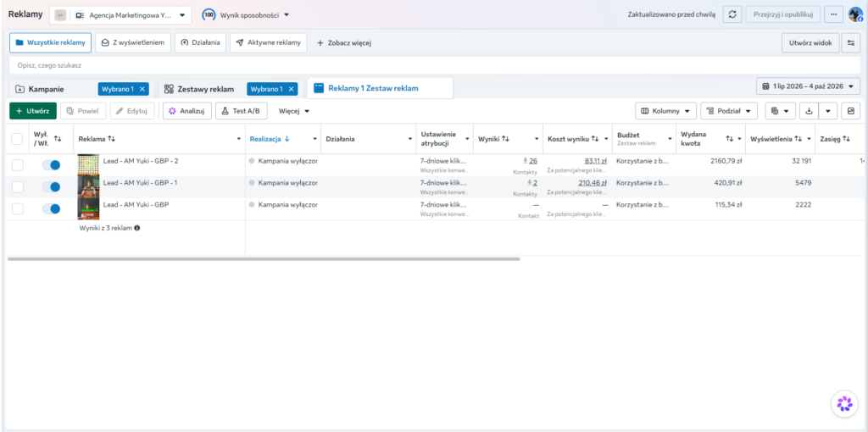Switch to the Wszystkie reklamy view
Viewport: 868px width, 432px height.
click(x=50, y=42)
